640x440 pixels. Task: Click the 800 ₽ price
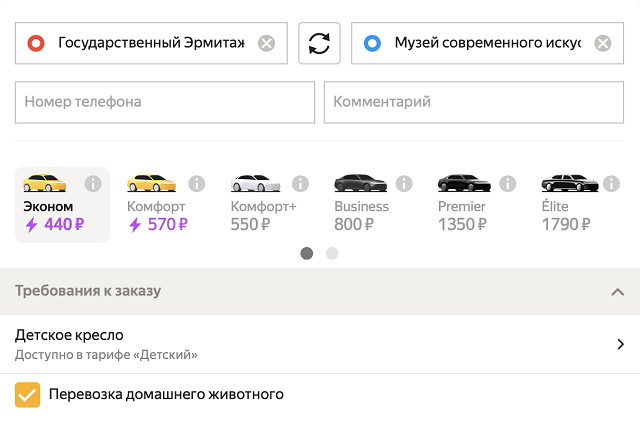(354, 224)
